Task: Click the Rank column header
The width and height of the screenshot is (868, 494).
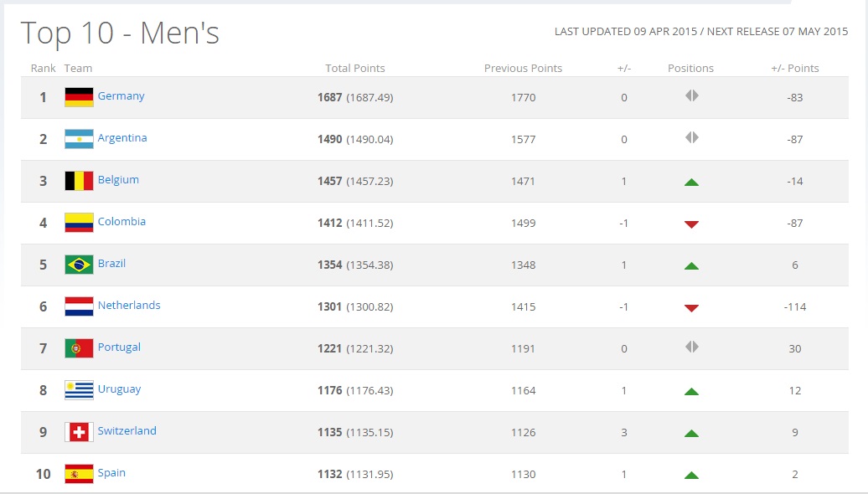Action: [43, 69]
